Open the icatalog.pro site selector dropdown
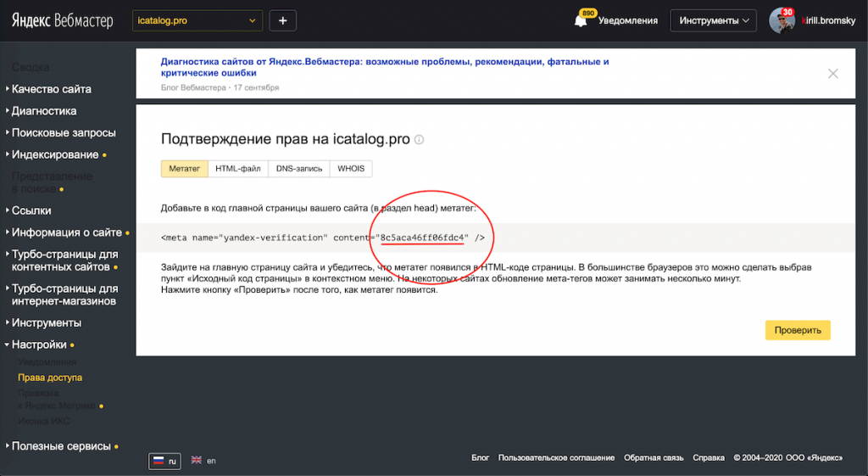 tap(198, 21)
